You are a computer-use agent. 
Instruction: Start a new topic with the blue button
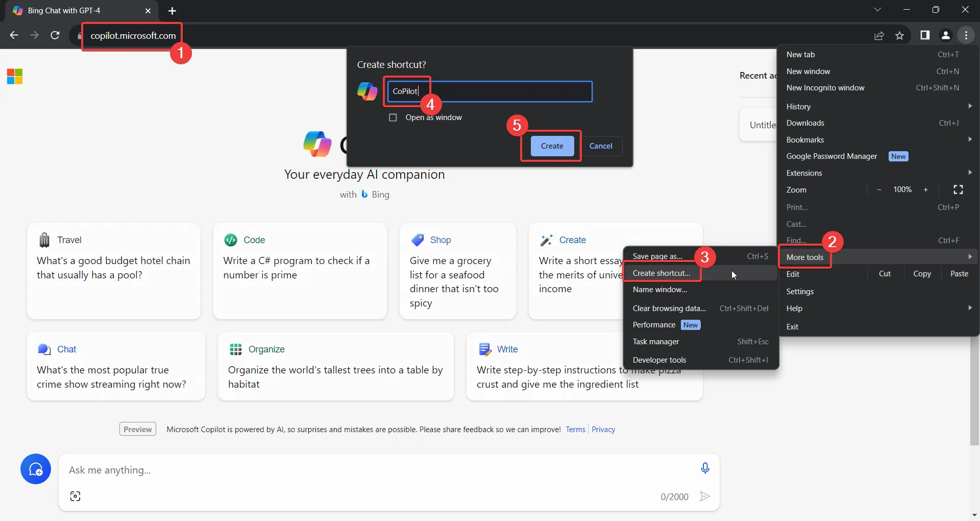[x=36, y=469]
